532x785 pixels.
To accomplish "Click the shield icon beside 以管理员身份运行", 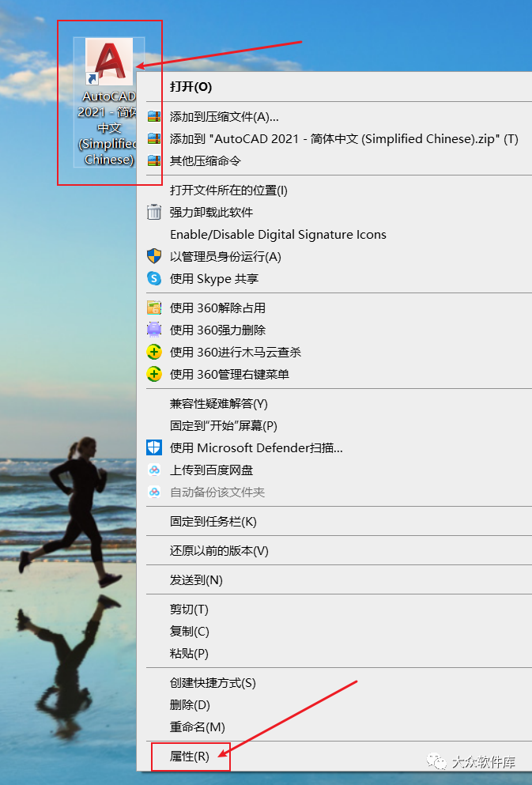I will [x=154, y=256].
